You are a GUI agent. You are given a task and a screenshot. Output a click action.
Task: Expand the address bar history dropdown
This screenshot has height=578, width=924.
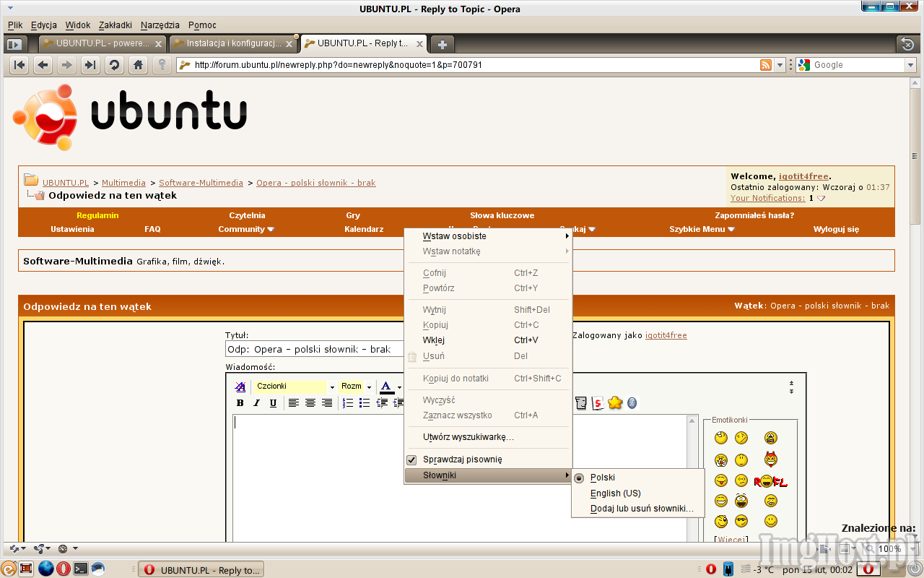[x=780, y=65]
